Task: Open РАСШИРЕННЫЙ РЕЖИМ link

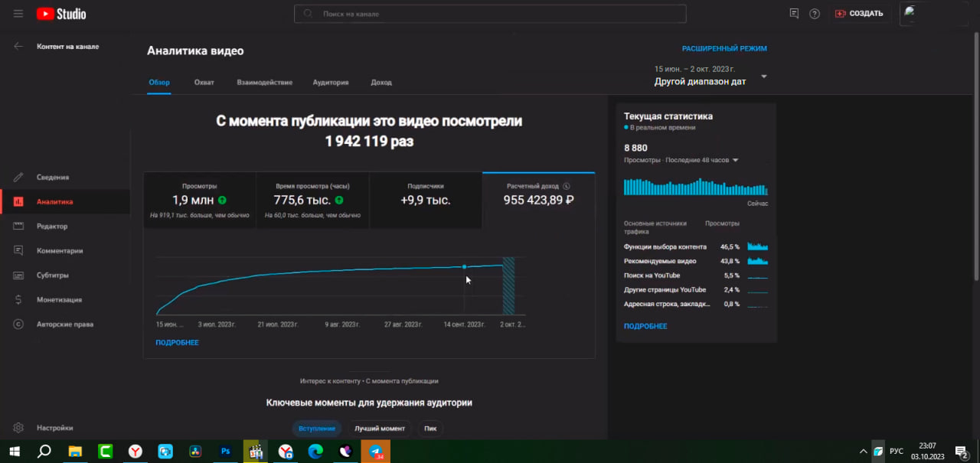Action: 724,48
